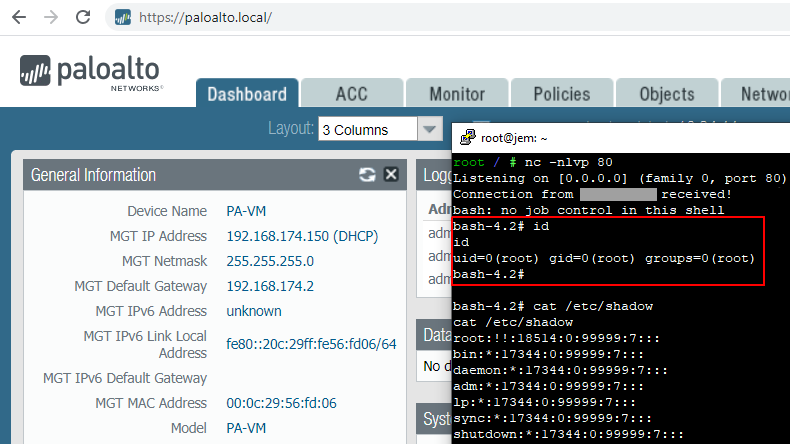This screenshot has width=790, height=444.
Task: Switch to the ACC tab
Action: (x=352, y=94)
